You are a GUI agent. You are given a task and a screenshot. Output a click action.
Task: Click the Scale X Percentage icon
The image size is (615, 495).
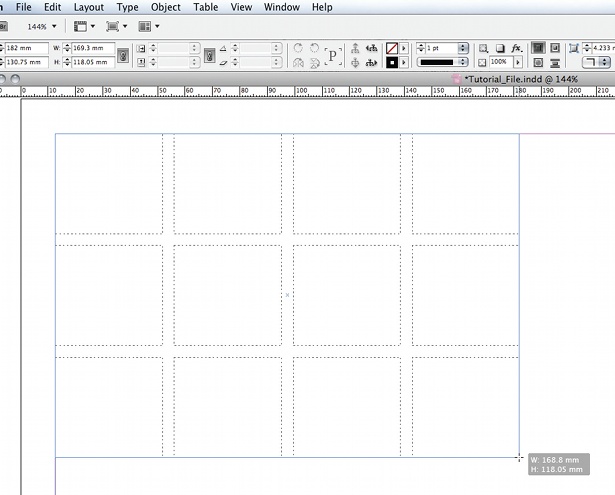141,48
